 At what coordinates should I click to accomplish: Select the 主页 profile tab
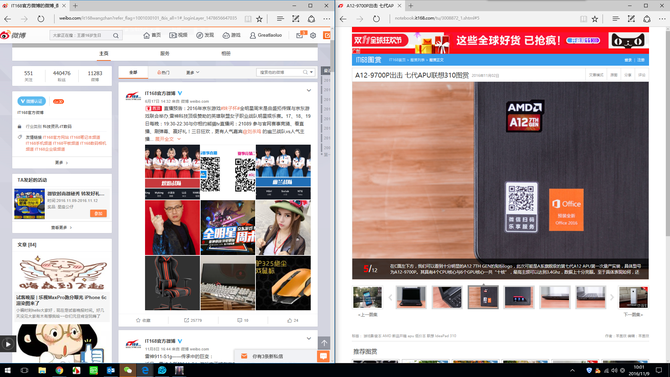[x=104, y=54]
